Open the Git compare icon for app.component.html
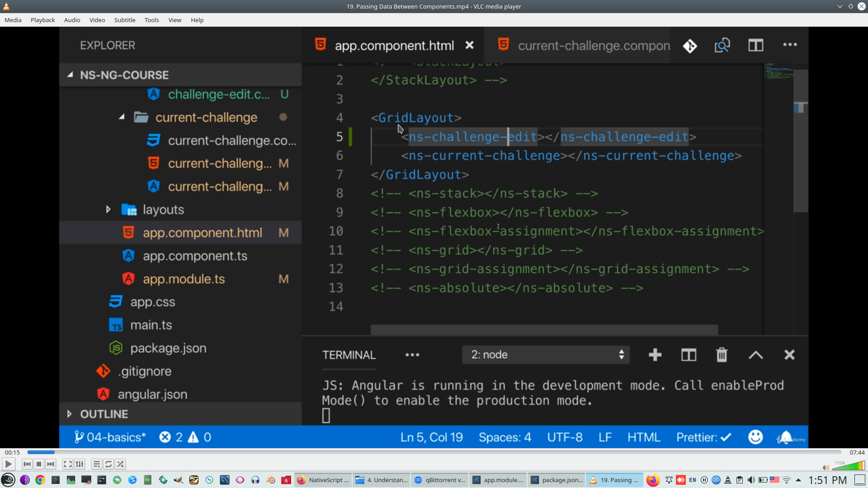The width and height of the screenshot is (868, 488). coord(690,45)
